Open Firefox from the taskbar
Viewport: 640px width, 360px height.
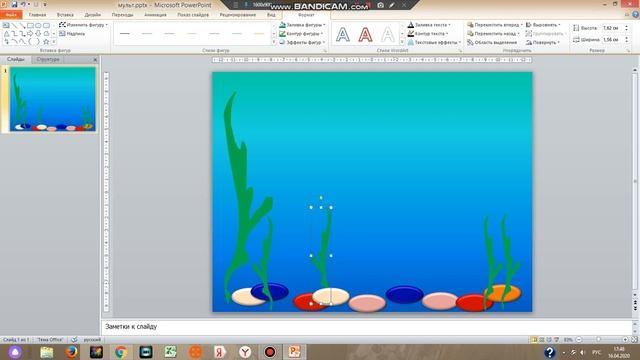72,352
